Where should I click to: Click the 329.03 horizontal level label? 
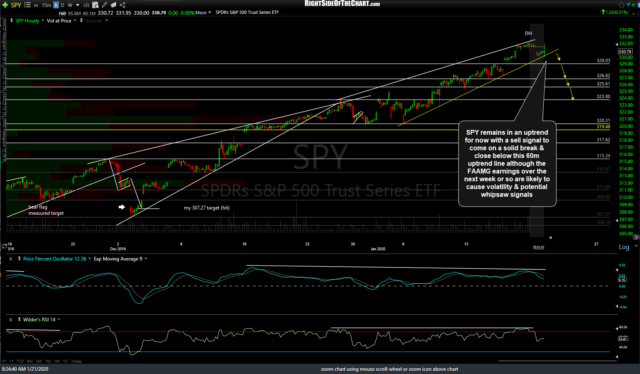[x=603, y=60]
